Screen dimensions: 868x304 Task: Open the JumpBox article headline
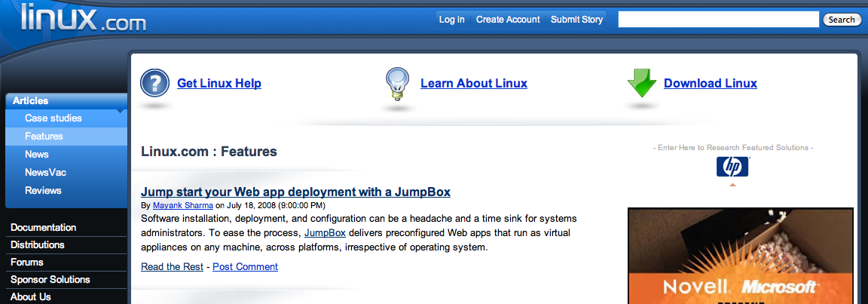295,192
